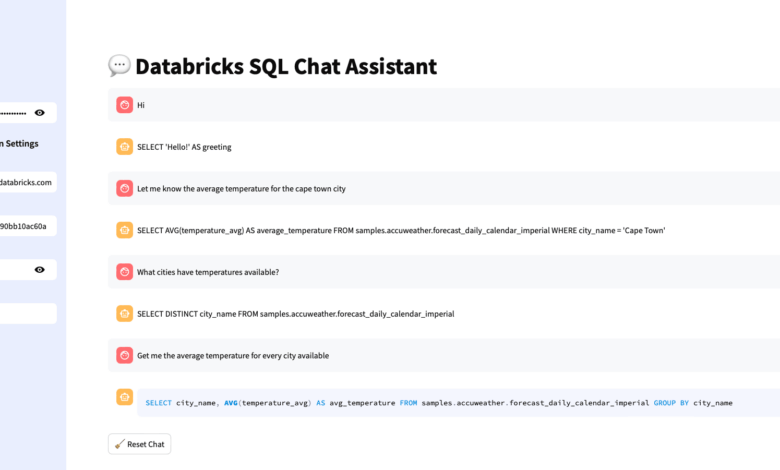
Task: Click the query with WHERE city_name = 'Cape Town'
Action: (x=401, y=231)
